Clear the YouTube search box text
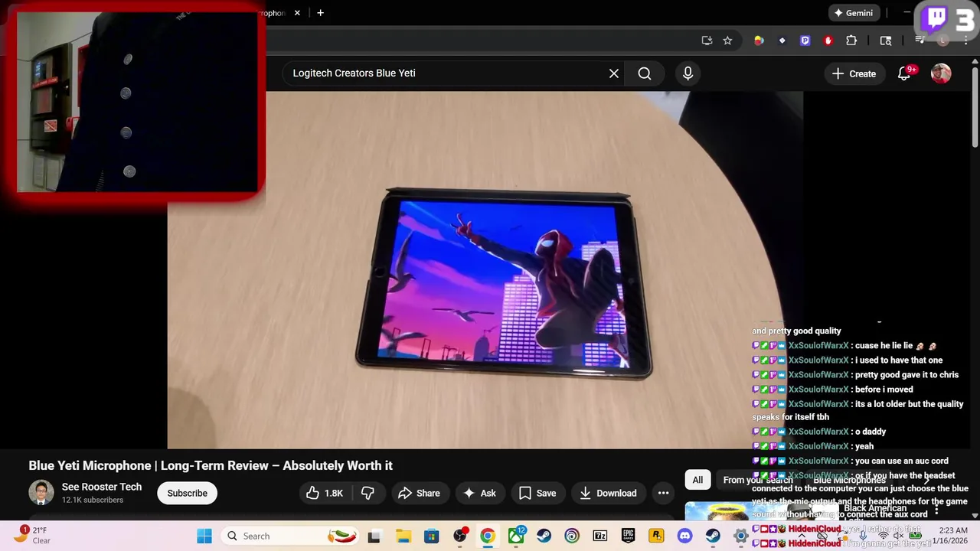 pyautogui.click(x=614, y=73)
